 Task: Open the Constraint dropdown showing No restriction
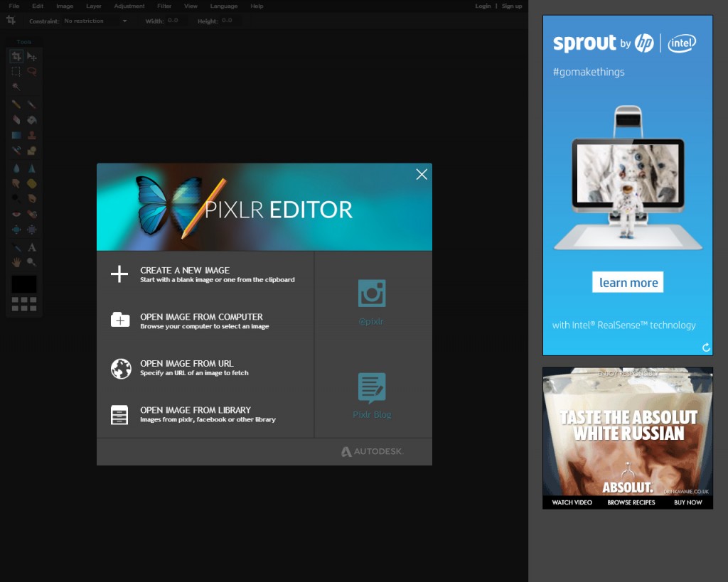[x=95, y=21]
